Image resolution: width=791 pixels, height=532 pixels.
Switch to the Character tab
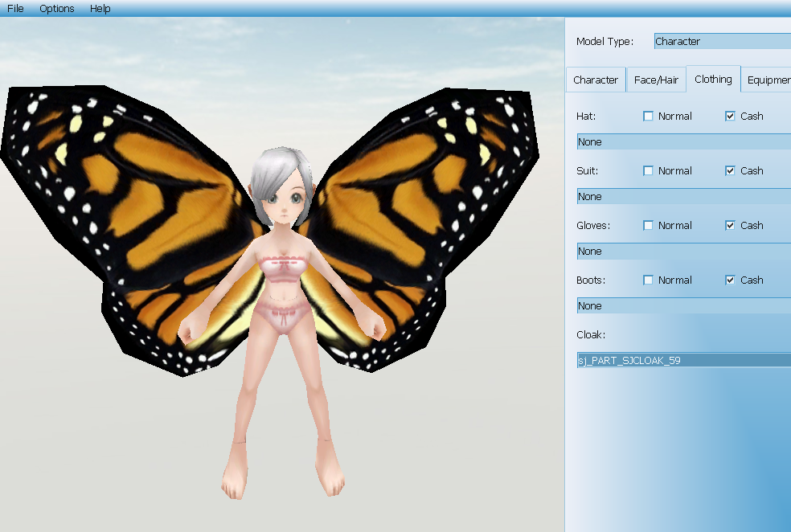[596, 80]
